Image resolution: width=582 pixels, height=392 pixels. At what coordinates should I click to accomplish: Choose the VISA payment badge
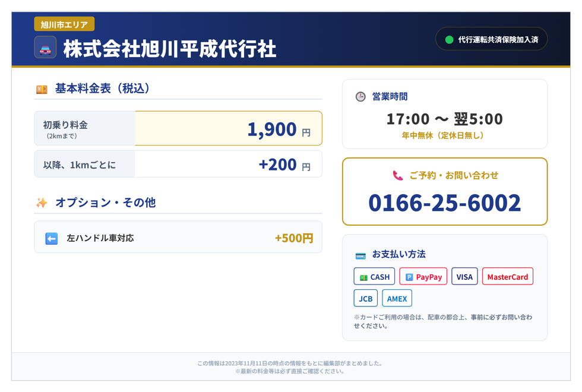coord(464,277)
